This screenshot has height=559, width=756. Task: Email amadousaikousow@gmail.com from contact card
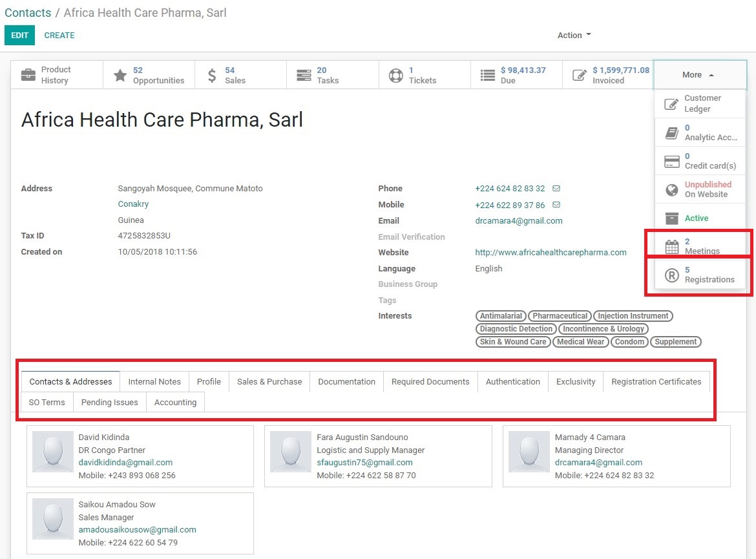coord(138,529)
